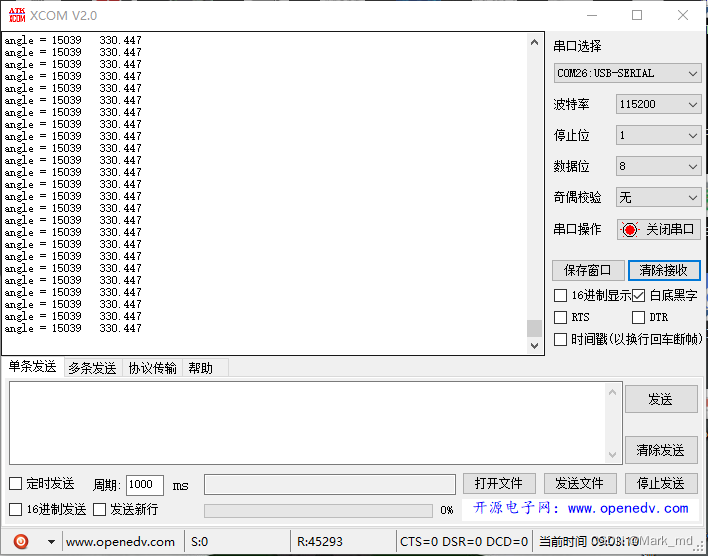Enable the DTR checkbox
708x556 pixels.
tap(638, 317)
